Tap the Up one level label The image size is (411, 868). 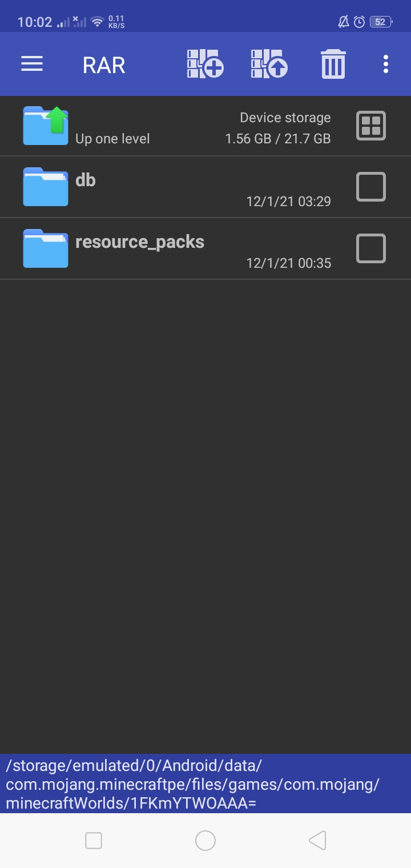pyautogui.click(x=112, y=139)
